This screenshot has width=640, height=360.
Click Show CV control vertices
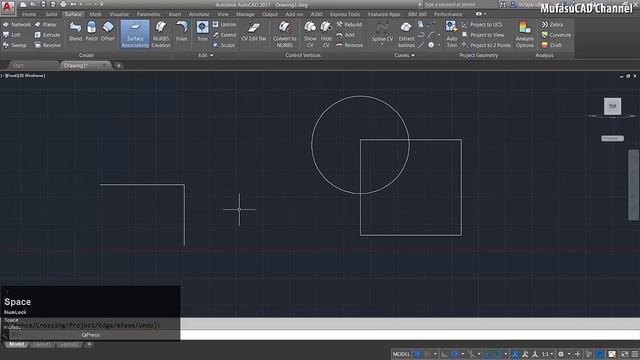click(310, 34)
